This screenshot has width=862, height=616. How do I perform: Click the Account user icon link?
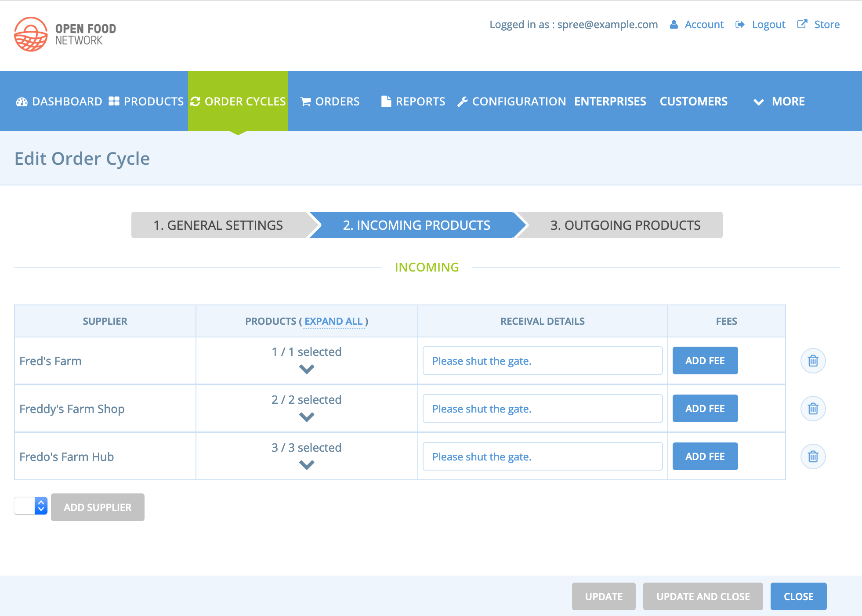click(x=674, y=25)
